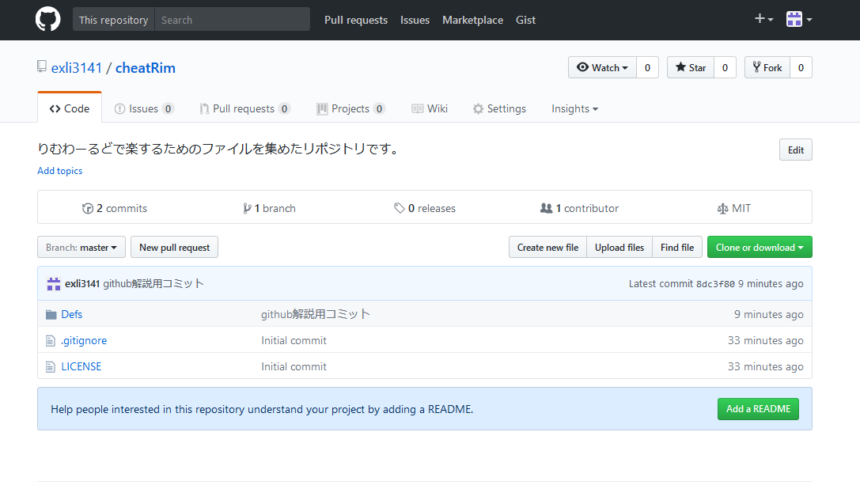Viewport: 860px width, 504px height.
Task: Open Defs row commit message link
Action: [316, 314]
